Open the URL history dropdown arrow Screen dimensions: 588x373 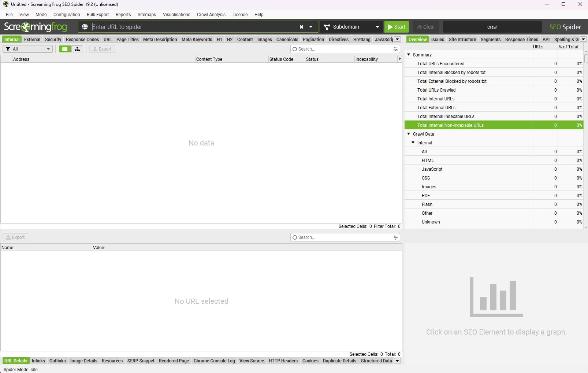[311, 27]
